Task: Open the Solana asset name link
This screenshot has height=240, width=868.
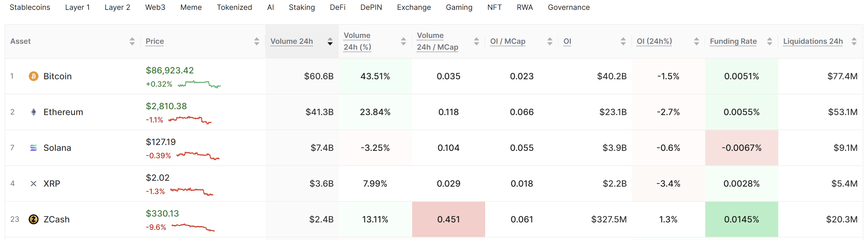Action: click(x=57, y=148)
